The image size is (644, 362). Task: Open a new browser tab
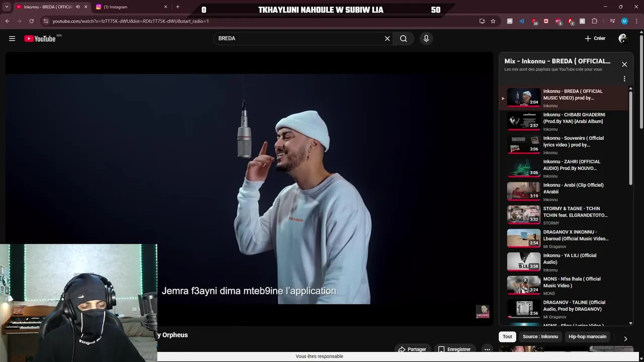pos(178,7)
